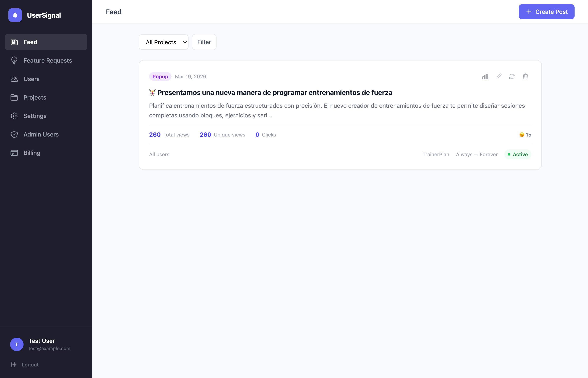Click the smiley reaction emoji count

(x=525, y=135)
